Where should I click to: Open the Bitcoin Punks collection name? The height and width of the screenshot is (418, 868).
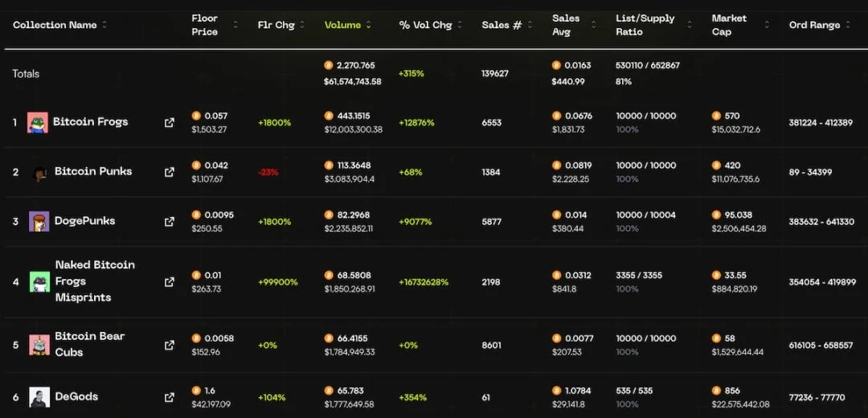pos(93,171)
